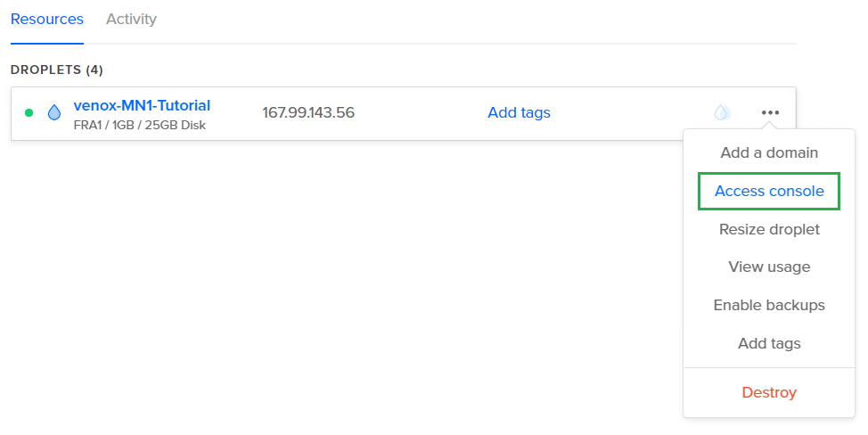The image size is (868, 435).
Task: Click the blue droplet icon beside venox-MN1-Tutorial
Action: [54, 113]
